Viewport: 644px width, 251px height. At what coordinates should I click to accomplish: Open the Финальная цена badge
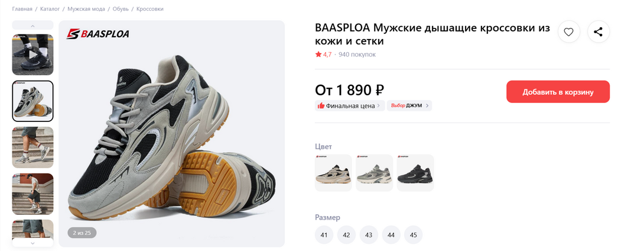350,106
